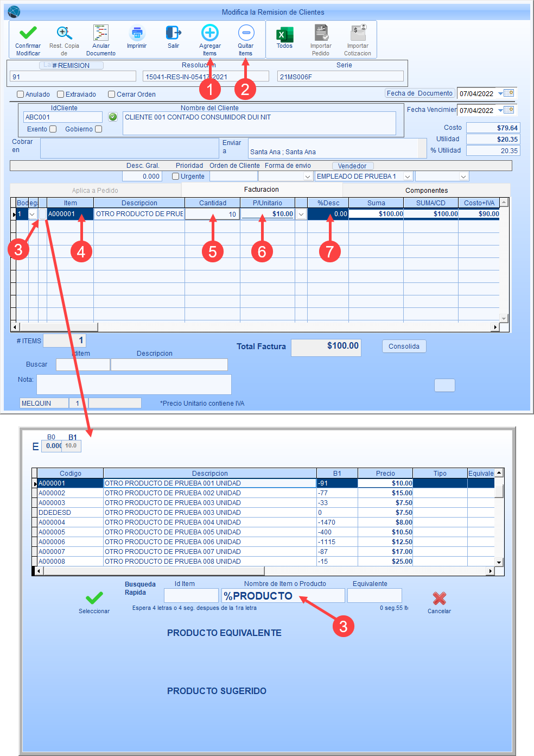Image resolution: width=534 pixels, height=756 pixels.
Task: Click the # REMISION label button
Action: point(71,65)
